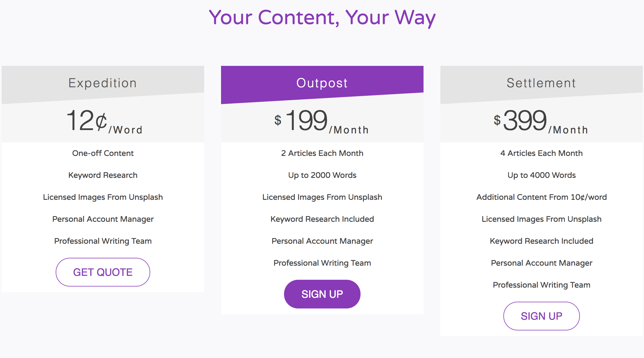Select the "Up to 2000 Words" line

point(322,175)
